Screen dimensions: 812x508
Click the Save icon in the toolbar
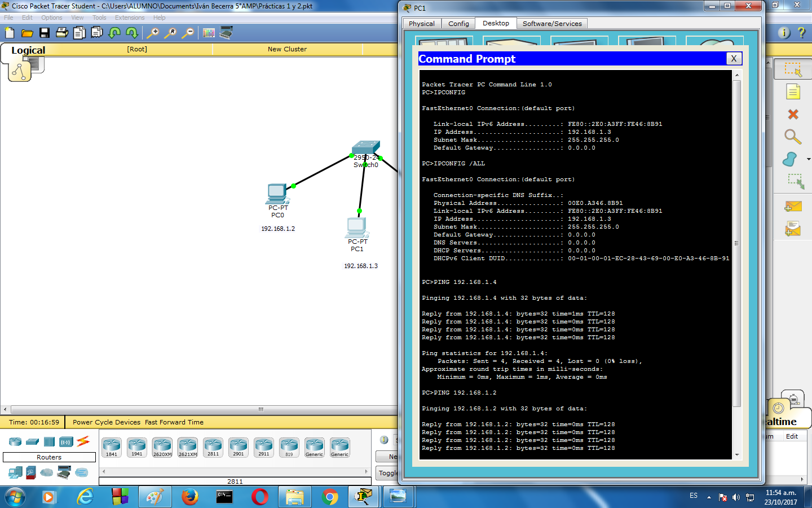point(45,33)
